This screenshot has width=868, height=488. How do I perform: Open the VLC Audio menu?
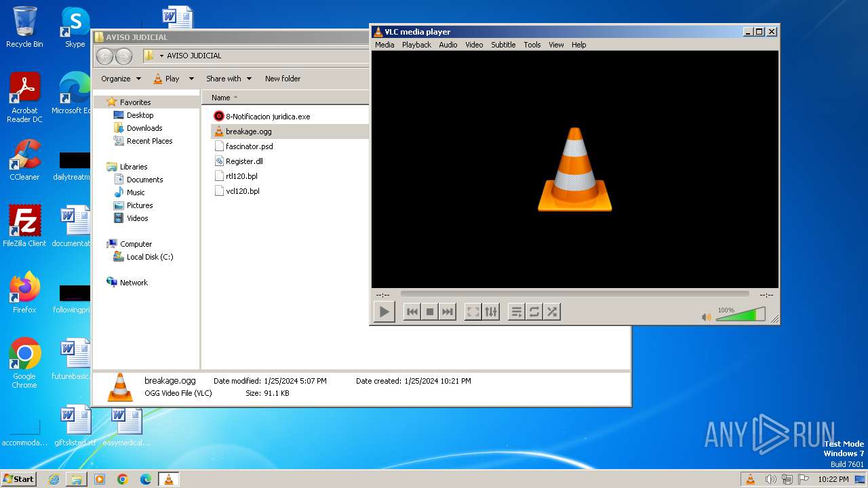448,45
